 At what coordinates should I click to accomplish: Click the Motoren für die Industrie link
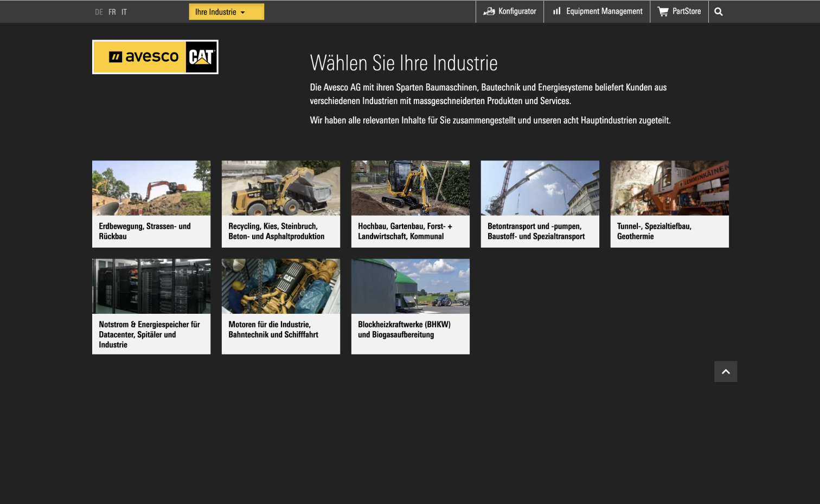(x=273, y=329)
